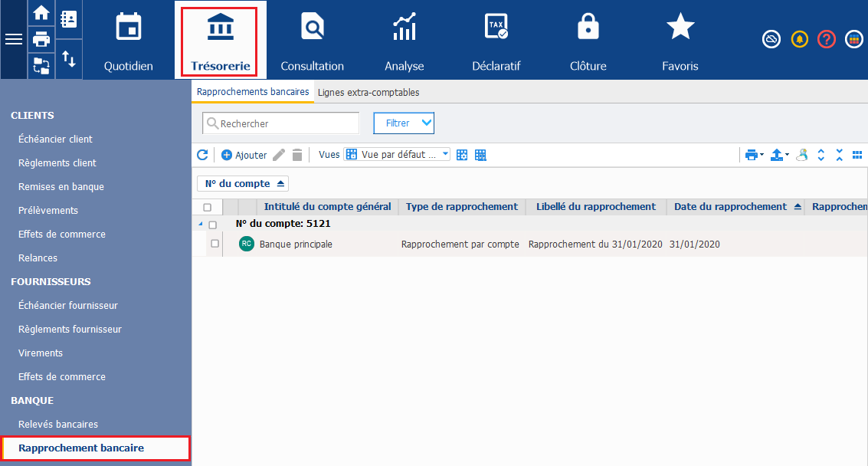Switch to Lignes extra-comptables tab
This screenshot has height=466, width=868.
tap(368, 93)
